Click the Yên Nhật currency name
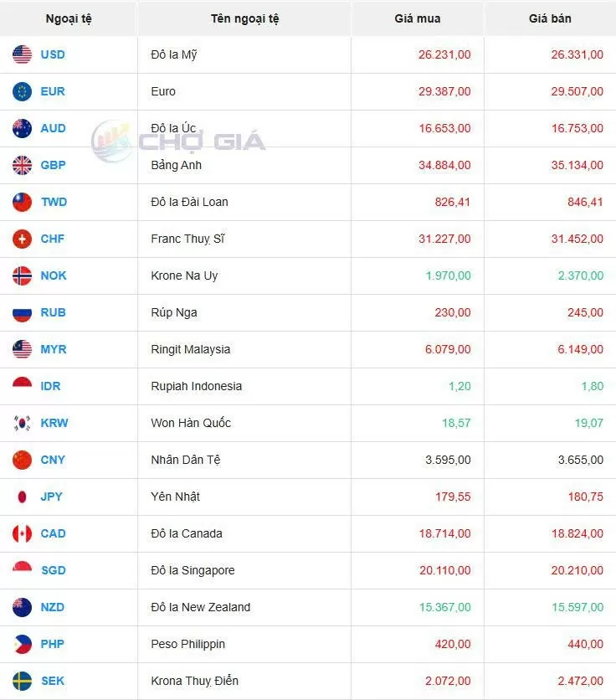This screenshot has width=616, height=700. click(175, 497)
